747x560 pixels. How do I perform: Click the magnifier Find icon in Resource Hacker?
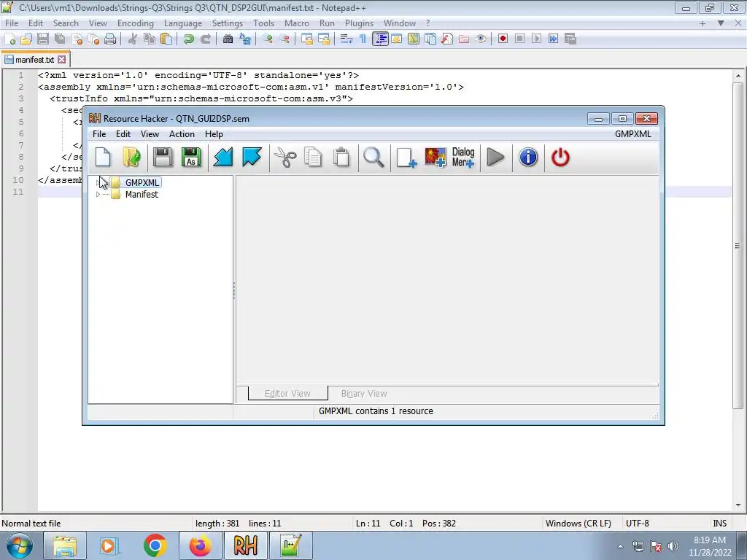373,157
